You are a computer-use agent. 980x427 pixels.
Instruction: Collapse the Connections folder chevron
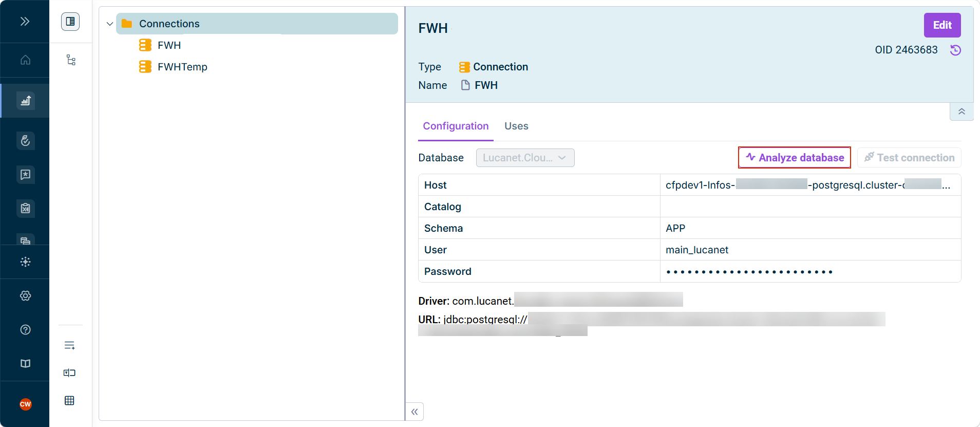109,24
